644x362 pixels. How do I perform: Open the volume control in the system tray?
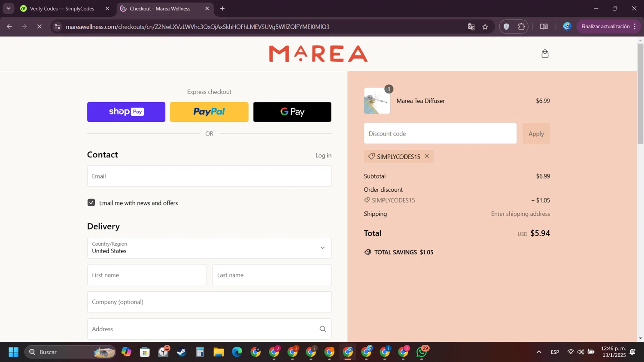580,352
